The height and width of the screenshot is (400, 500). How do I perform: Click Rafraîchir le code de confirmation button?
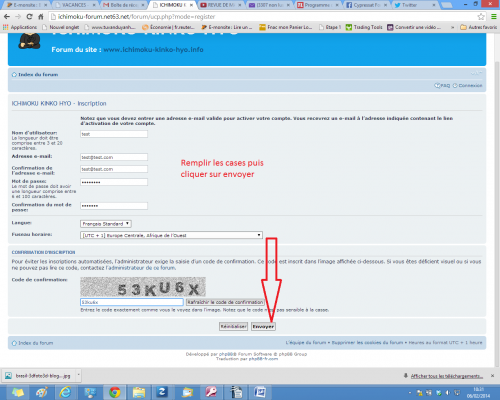[225, 302]
